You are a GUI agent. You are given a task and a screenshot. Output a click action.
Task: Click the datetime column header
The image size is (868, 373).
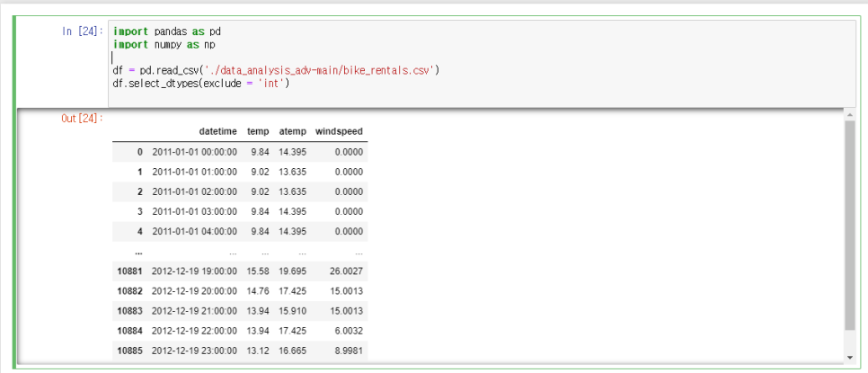pyautogui.click(x=218, y=132)
